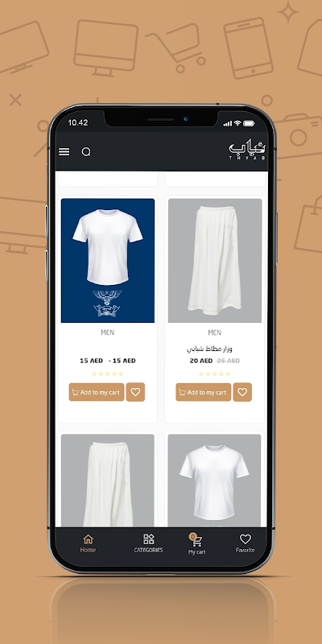This screenshot has height=644, width=322.
Task: View the bottom-right white t-shirt product
Action: pos(214,481)
